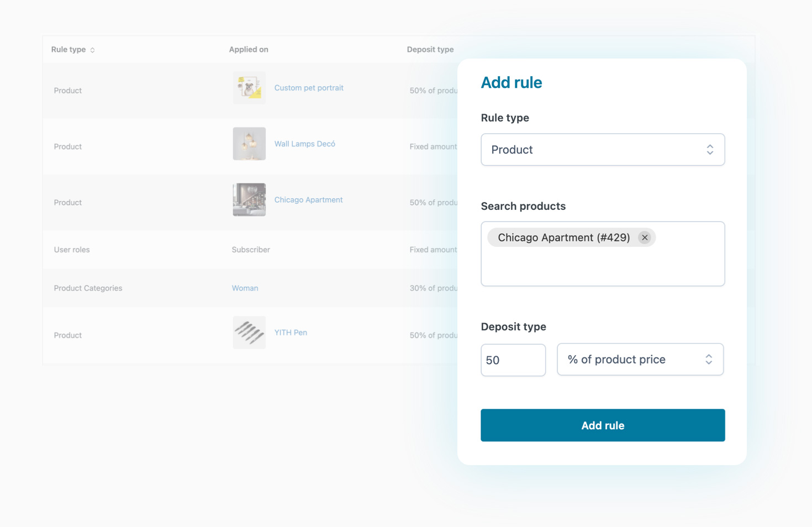Open the Chicago Apartment product link
The width and height of the screenshot is (812, 527).
coord(308,200)
